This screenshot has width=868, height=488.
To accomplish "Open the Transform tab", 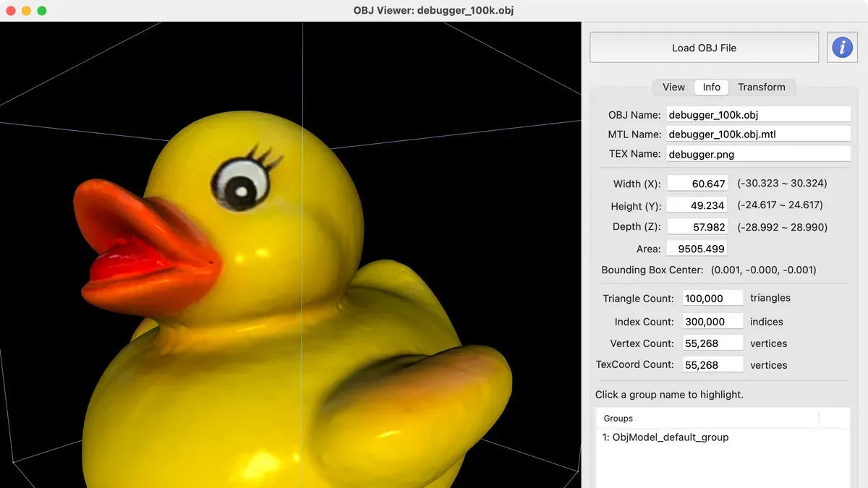I will [762, 87].
